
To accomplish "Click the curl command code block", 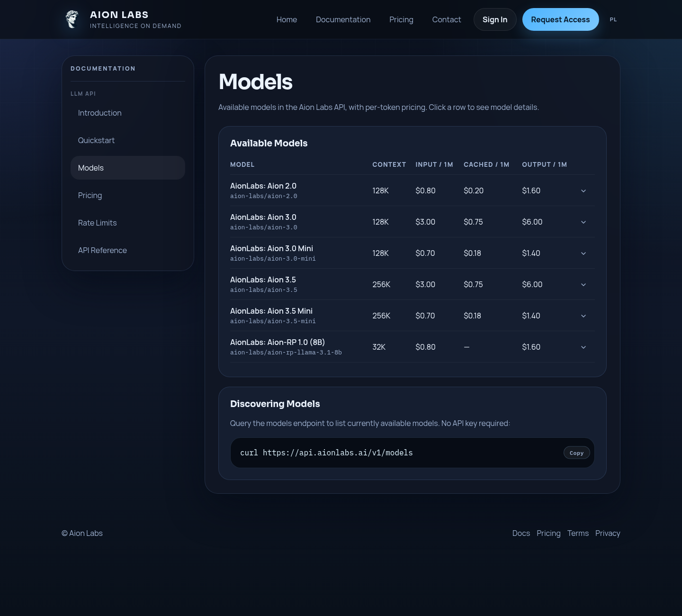I will tap(412, 453).
